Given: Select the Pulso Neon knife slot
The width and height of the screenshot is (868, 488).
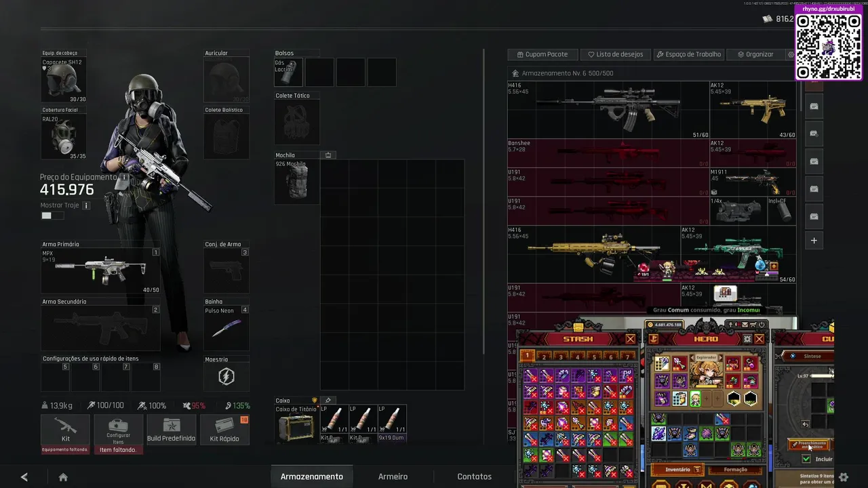Looking at the screenshot, I should pos(226,329).
